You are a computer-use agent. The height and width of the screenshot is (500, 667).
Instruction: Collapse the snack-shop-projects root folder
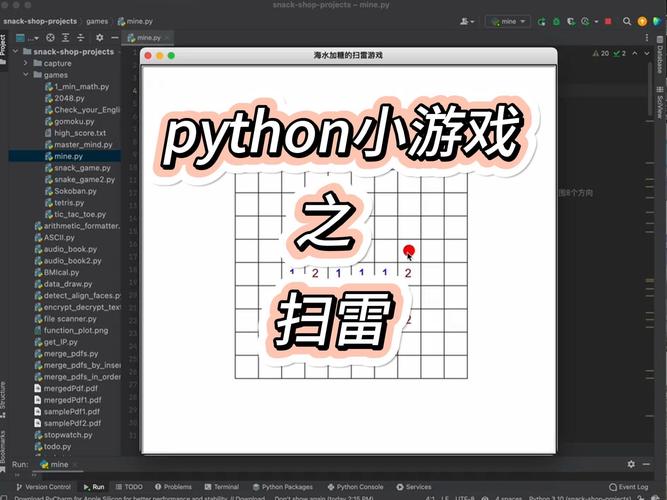(15, 51)
